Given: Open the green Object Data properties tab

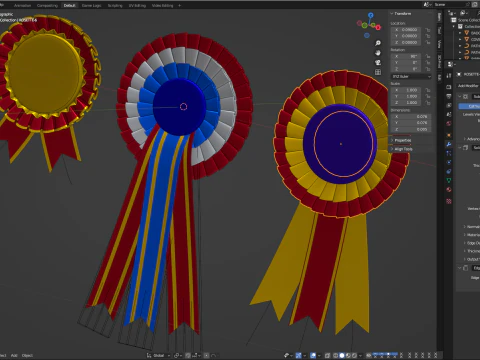Looking at the screenshot, I should point(449,180).
